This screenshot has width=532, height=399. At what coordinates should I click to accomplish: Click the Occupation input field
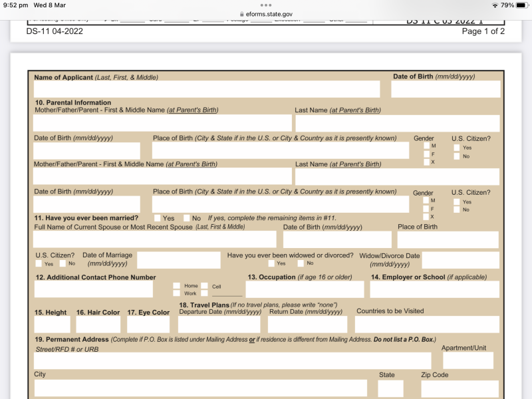tap(305, 289)
